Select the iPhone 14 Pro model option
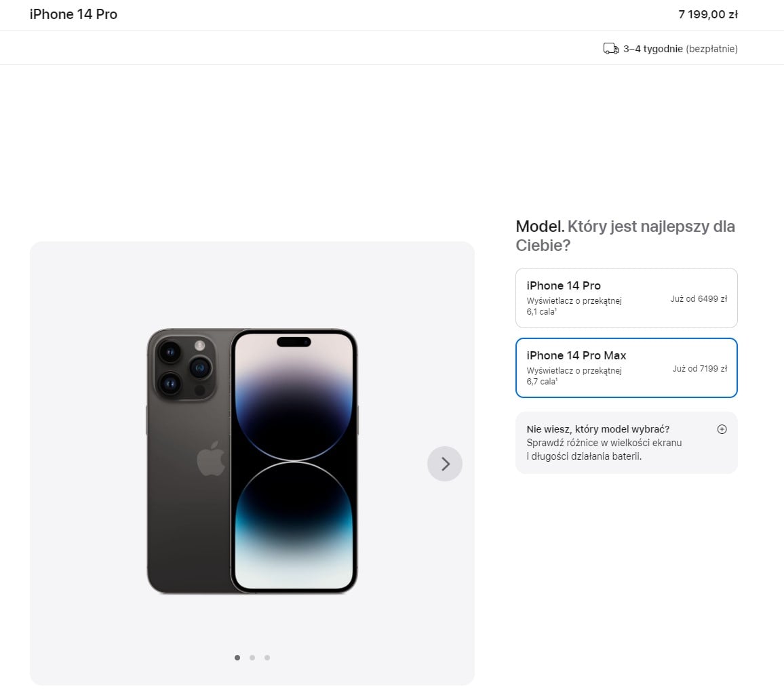The height and width of the screenshot is (695, 784). point(626,298)
